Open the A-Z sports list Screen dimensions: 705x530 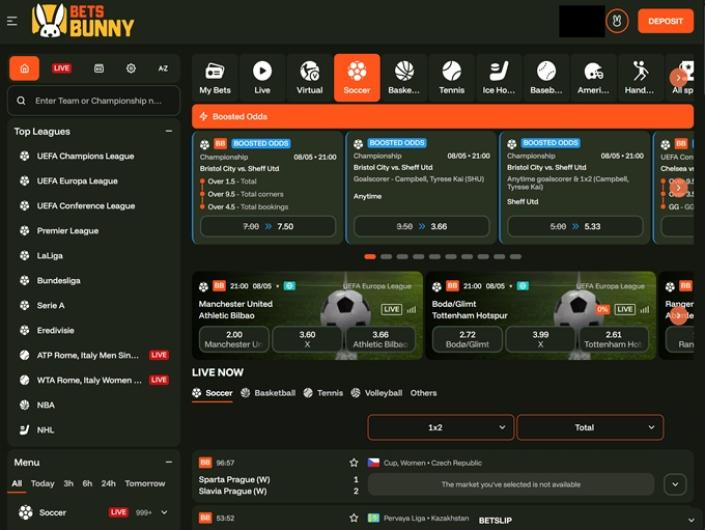(x=163, y=68)
